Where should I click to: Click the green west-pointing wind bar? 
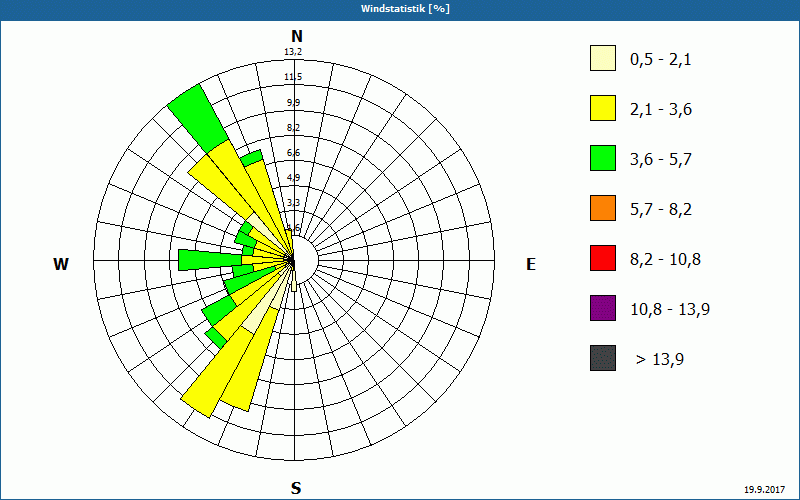(x=209, y=260)
